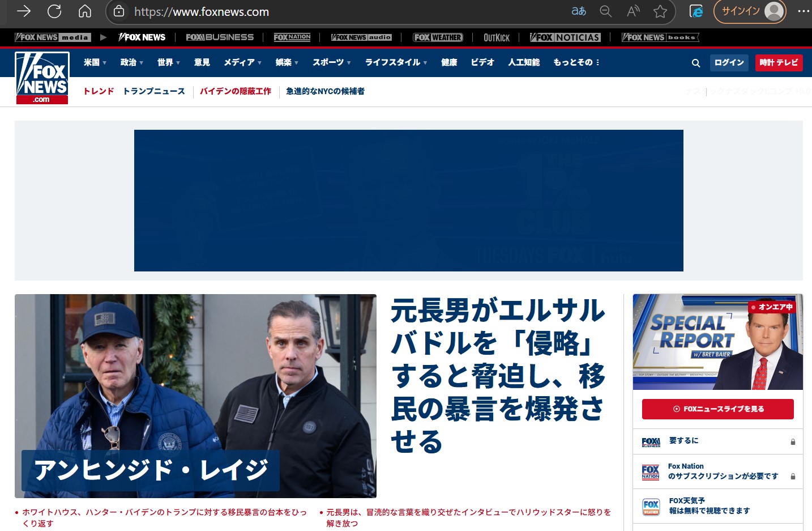Open トランプニュース trending link

click(154, 91)
